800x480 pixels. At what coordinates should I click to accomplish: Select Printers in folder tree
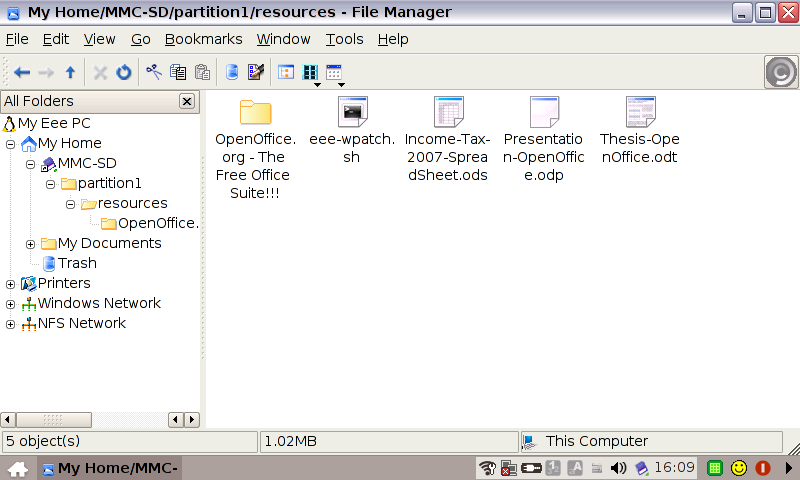[x=64, y=283]
